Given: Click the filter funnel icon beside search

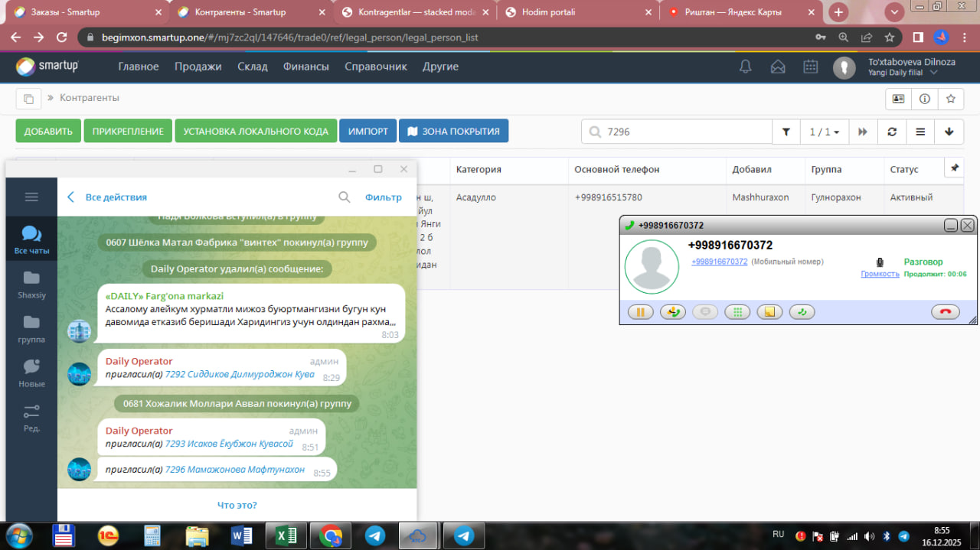Looking at the screenshot, I should 786,132.
